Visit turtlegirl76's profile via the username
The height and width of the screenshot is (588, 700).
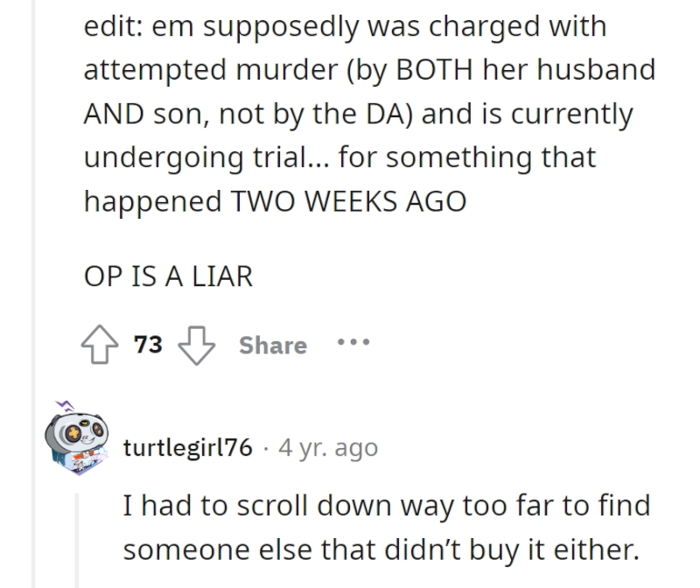point(188,447)
